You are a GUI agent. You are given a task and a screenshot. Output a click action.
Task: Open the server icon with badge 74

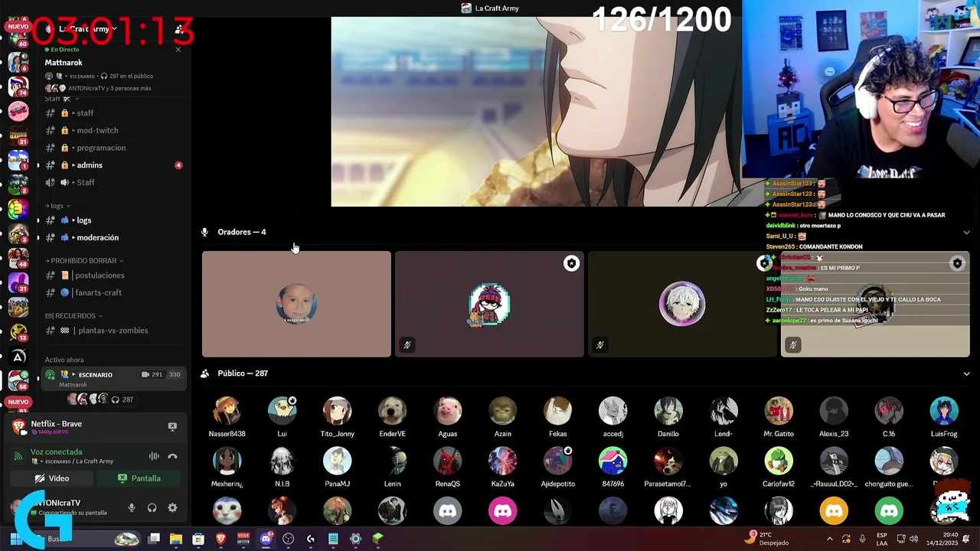(18, 85)
